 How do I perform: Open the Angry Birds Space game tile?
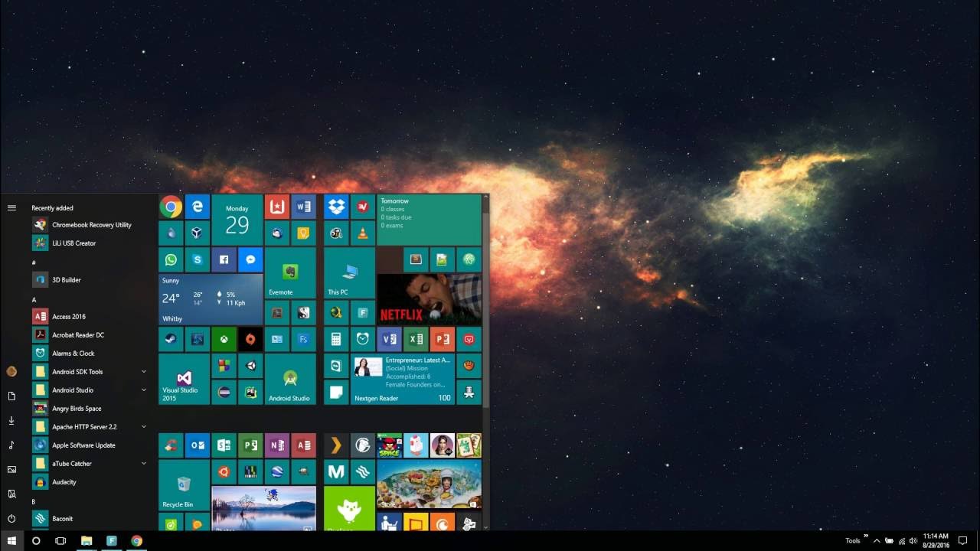(x=389, y=445)
